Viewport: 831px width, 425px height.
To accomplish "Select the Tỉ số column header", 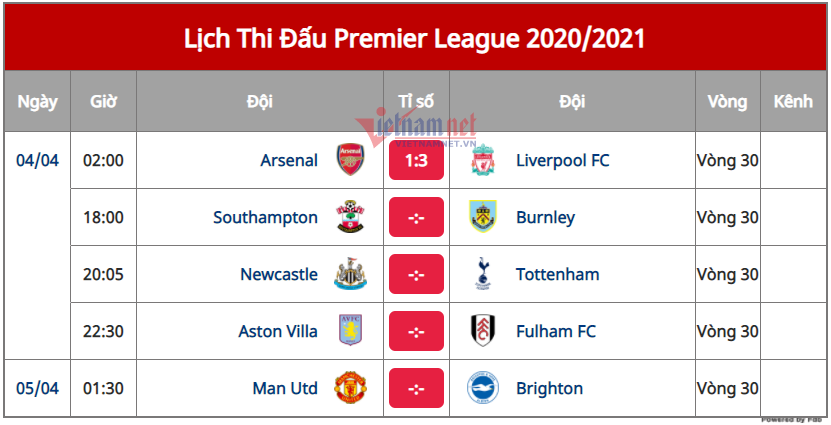I will coord(417,101).
